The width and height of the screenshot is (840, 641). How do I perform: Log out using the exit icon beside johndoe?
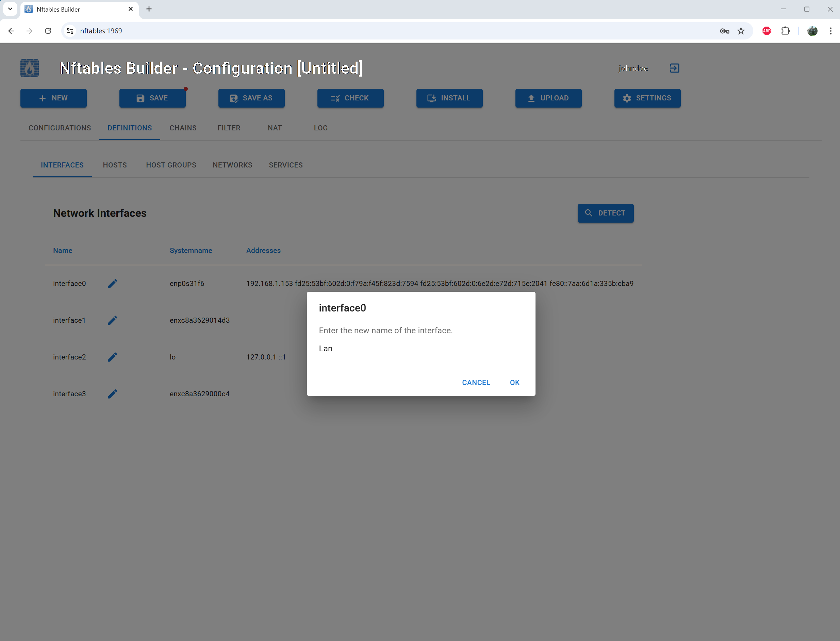click(x=675, y=68)
